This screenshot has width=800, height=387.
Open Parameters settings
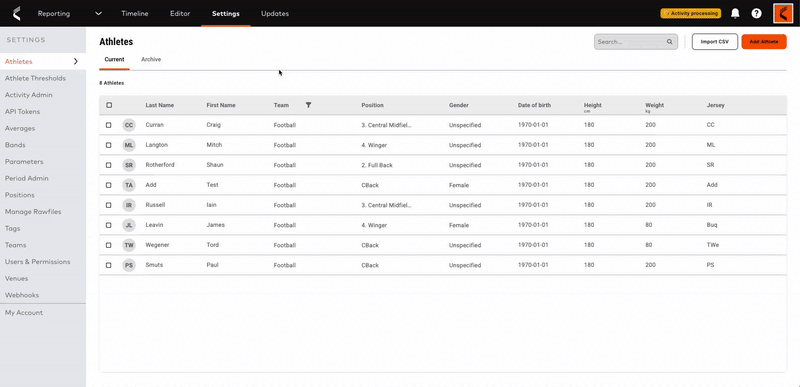(24, 162)
